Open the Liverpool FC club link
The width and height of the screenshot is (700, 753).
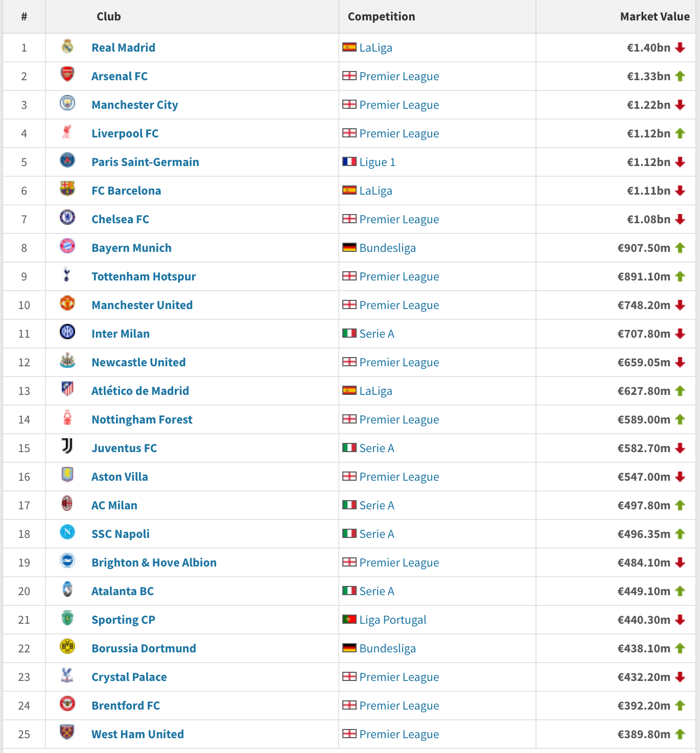coord(125,133)
